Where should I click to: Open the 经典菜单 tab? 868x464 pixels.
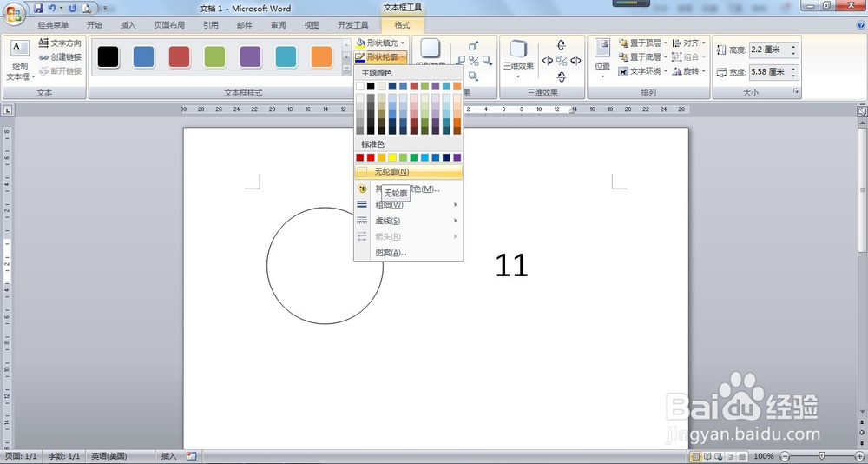click(x=53, y=25)
